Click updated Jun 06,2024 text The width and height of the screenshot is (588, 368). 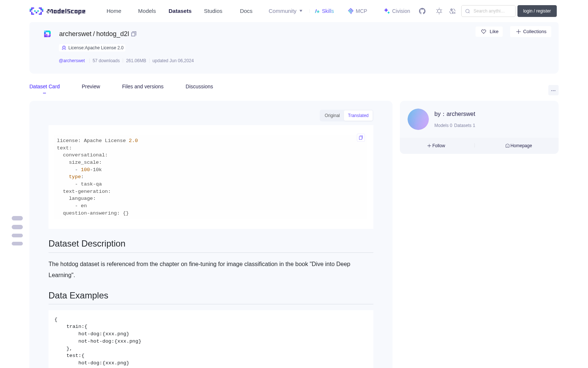coord(173,61)
